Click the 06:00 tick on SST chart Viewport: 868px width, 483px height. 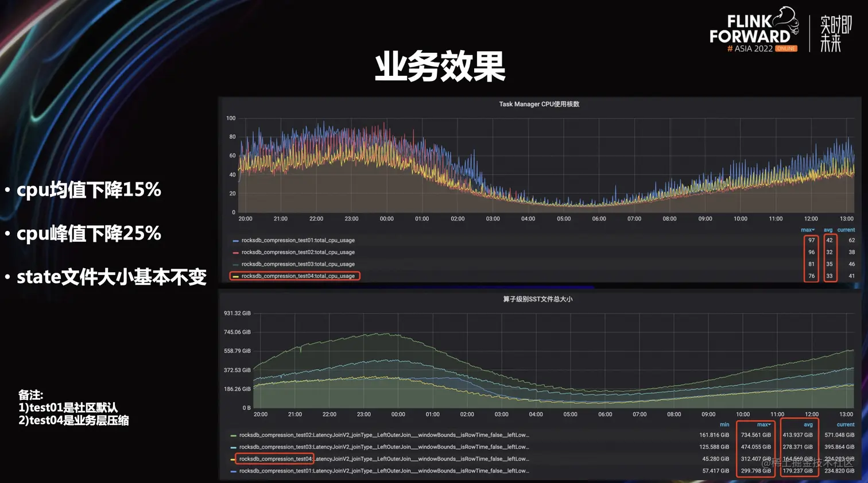(x=605, y=414)
